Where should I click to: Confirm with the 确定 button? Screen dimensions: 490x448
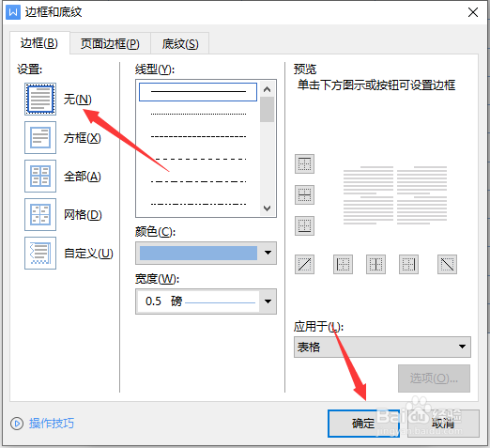[x=363, y=424]
